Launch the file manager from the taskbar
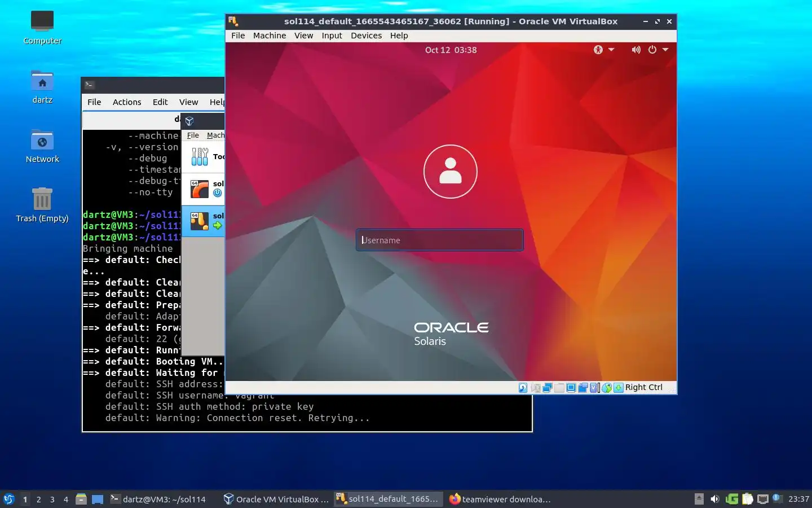Image resolution: width=812 pixels, height=508 pixels. coord(81,499)
